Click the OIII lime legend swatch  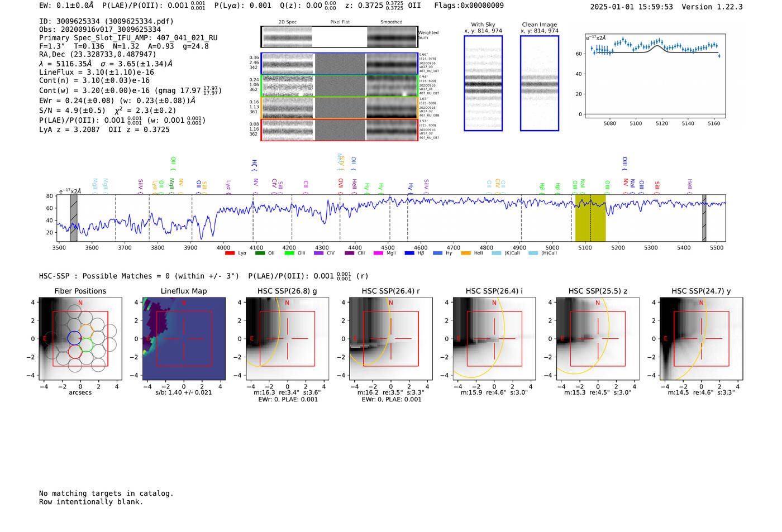[x=289, y=253]
